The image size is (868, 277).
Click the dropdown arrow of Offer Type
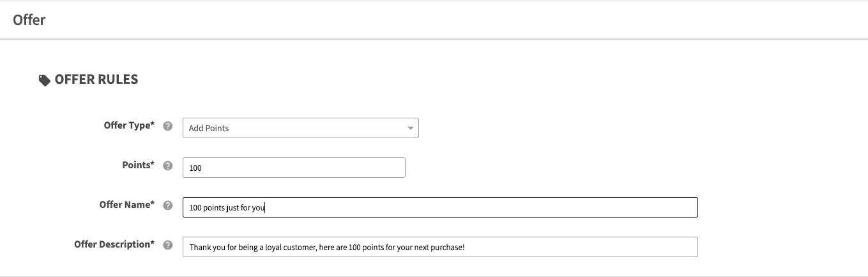point(411,129)
